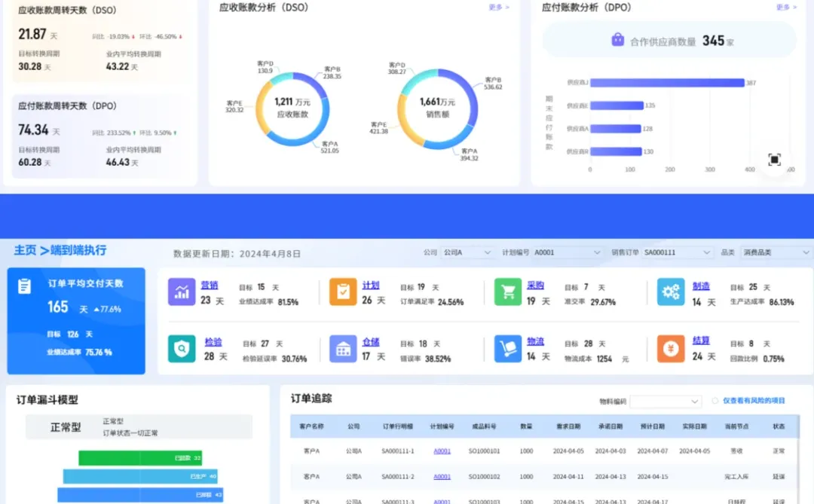Click the 21.87 天 DSO value
This screenshot has width=814, height=504.
(x=38, y=34)
